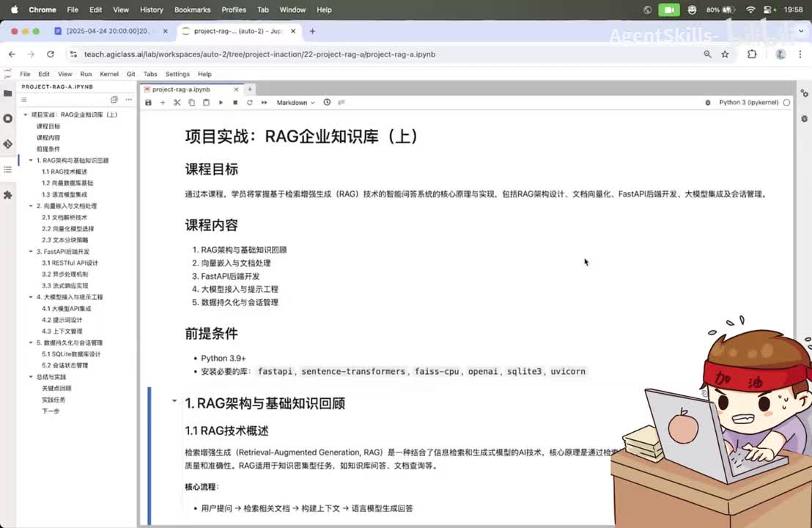Copy the selected cell in the notebook toolbar
Viewport: 812px width, 528px height.
[x=191, y=103]
